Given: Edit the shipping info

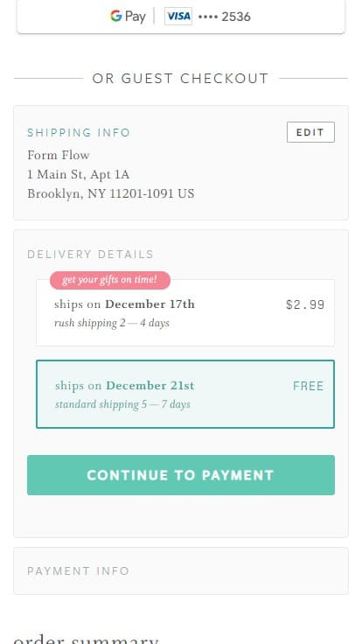Looking at the screenshot, I should click(x=310, y=132).
